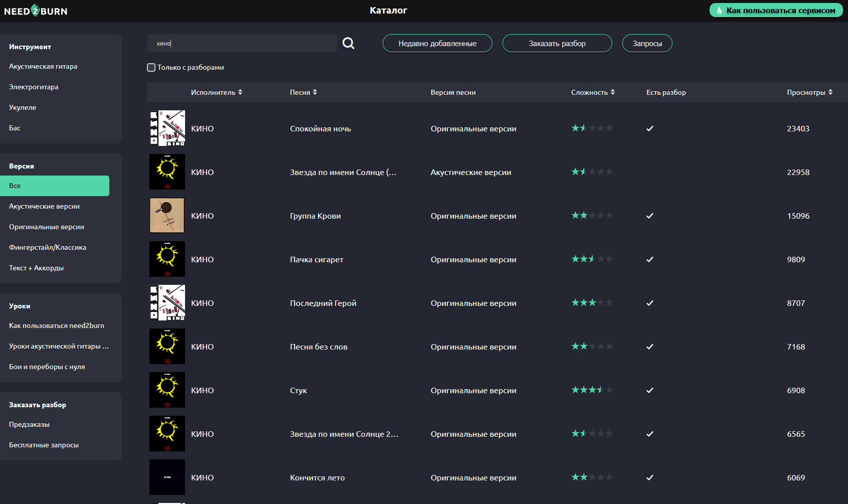Open the Недавно добавленные list
Image resolution: width=848 pixels, height=504 pixels.
[x=437, y=43]
